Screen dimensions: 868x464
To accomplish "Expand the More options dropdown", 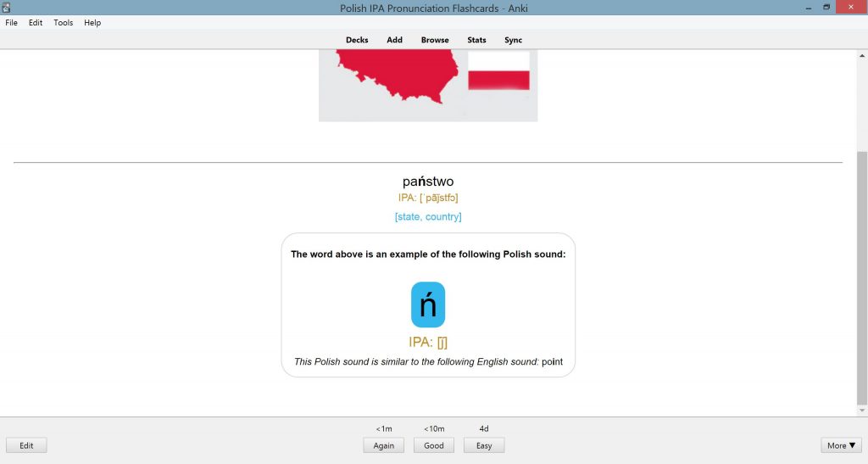I will [x=841, y=445].
